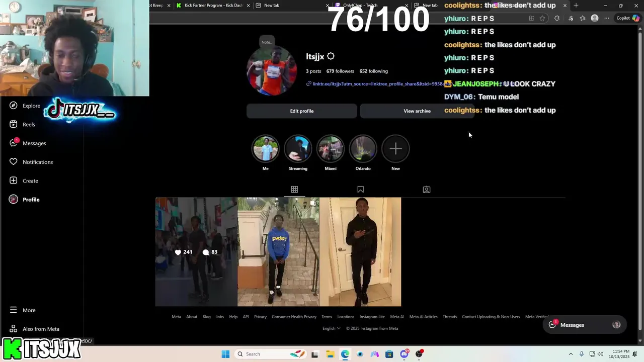Open Microsoft Store from the taskbar
This screenshot has width=644, height=362.
pos(389,354)
